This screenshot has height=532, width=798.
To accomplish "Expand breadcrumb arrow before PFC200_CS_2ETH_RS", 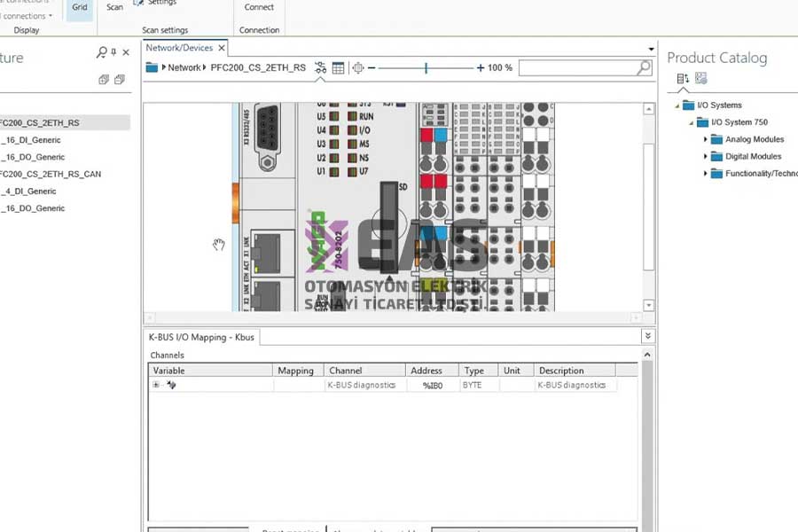I will (205, 67).
